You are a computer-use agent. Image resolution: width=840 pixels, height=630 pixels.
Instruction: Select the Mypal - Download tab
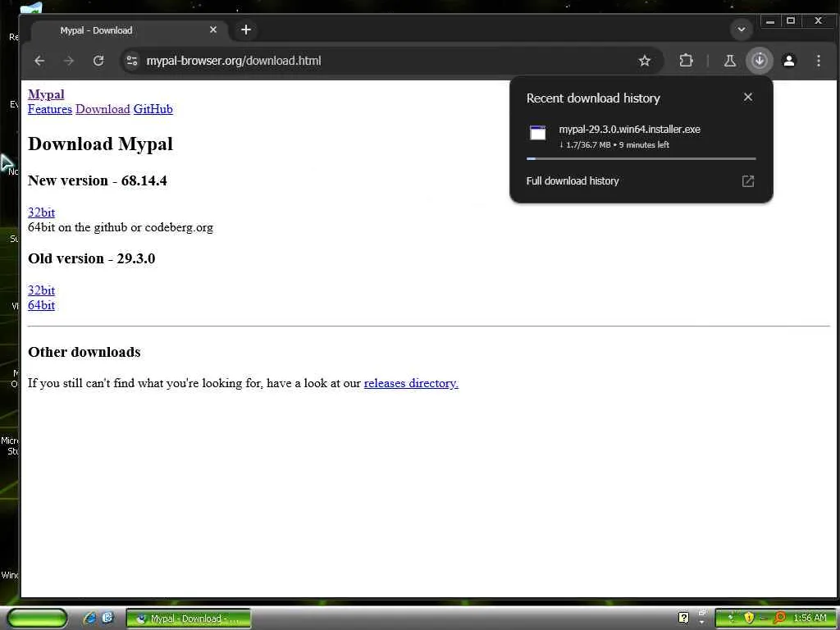tap(129, 30)
